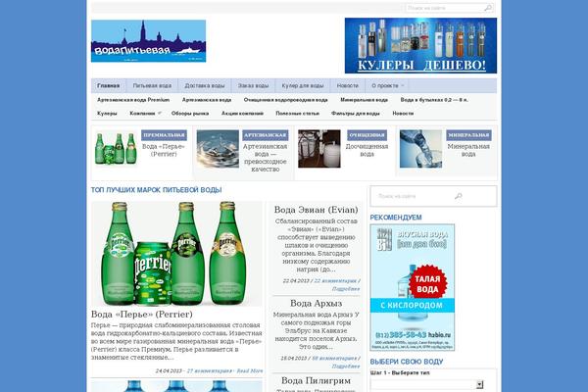Open Артезианская вода — превосходное качество title

[x=265, y=158]
